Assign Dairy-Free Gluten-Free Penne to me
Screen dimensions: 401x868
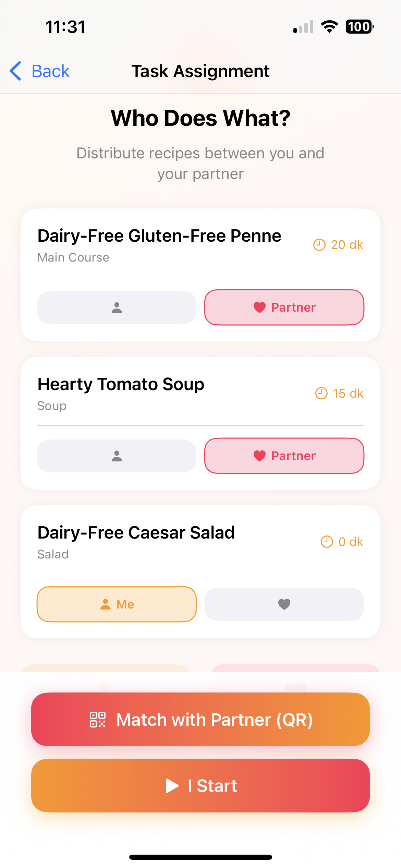point(117,308)
